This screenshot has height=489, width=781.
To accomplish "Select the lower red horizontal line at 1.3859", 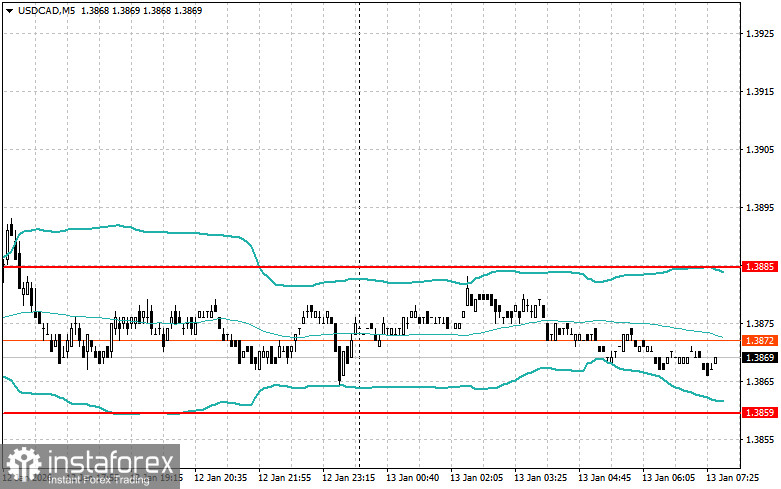I will [371, 413].
